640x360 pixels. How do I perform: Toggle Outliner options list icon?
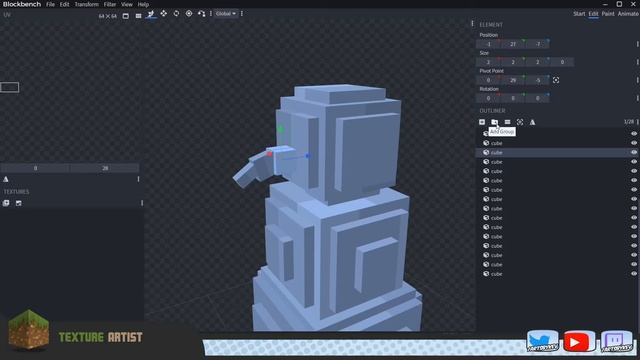coord(507,122)
